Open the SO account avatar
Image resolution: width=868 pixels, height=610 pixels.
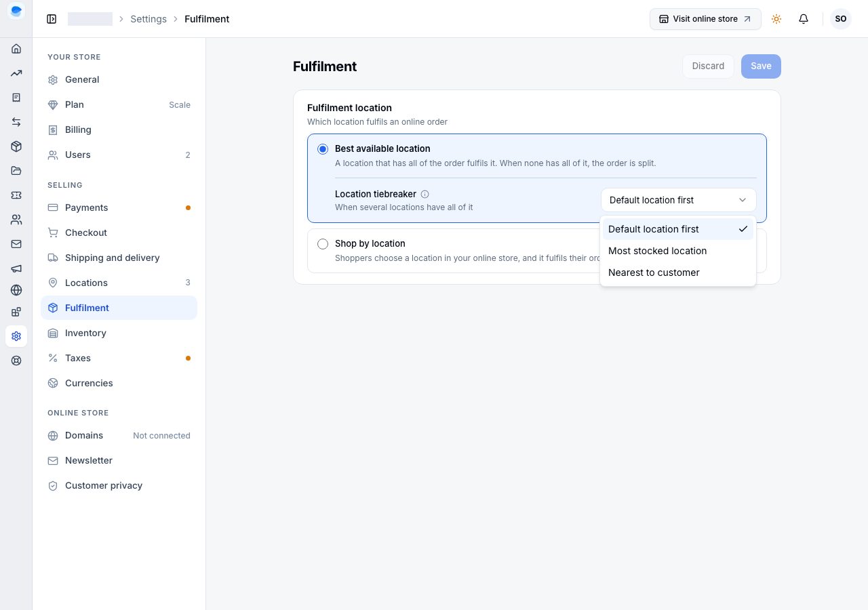(x=841, y=19)
